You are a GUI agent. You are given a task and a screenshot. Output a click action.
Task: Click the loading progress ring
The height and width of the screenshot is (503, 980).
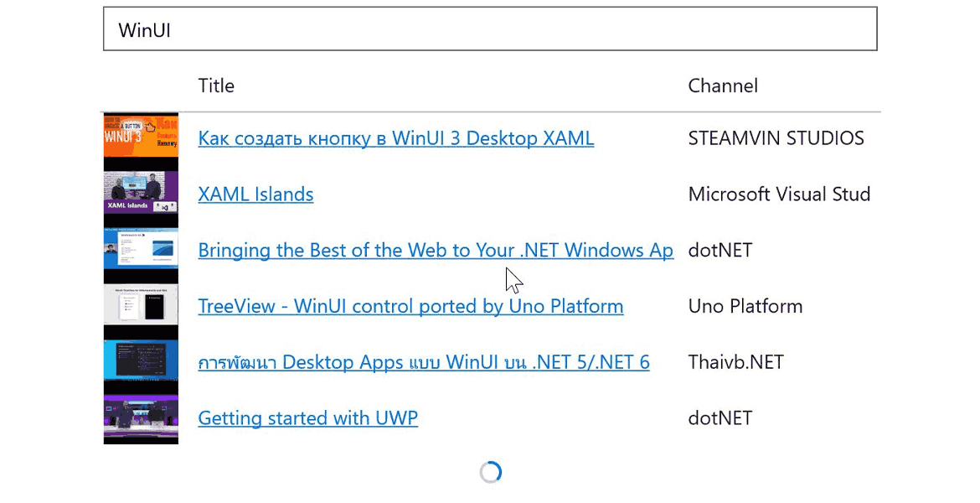(491, 472)
